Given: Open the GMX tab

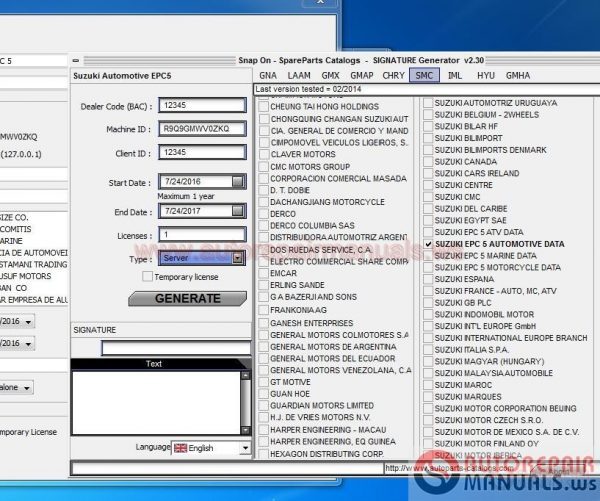Looking at the screenshot, I should point(330,75).
